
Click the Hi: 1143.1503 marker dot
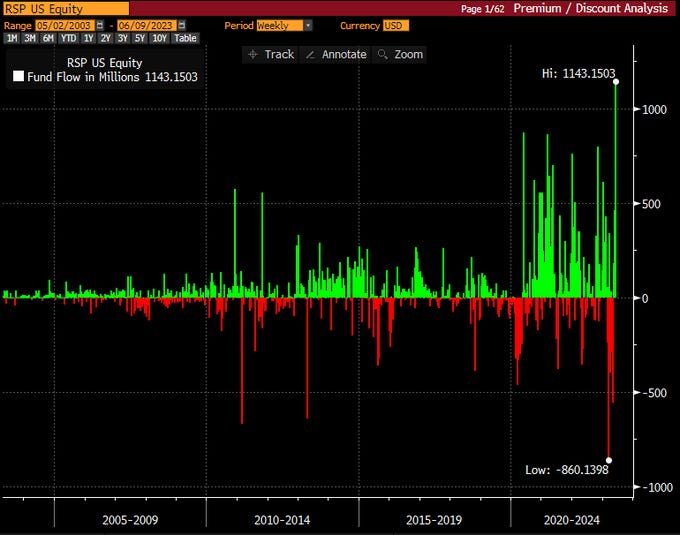tap(616, 82)
